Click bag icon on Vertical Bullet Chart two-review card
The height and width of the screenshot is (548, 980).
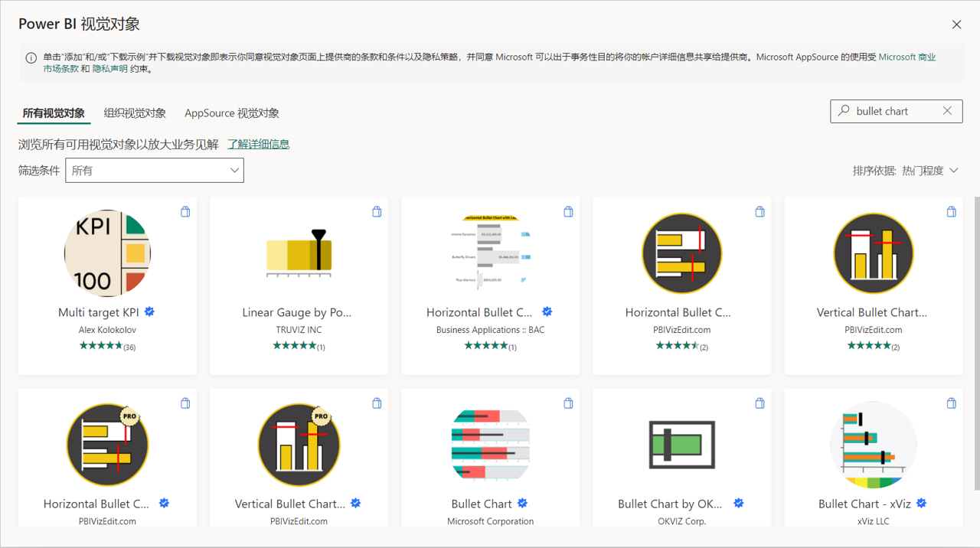click(952, 211)
